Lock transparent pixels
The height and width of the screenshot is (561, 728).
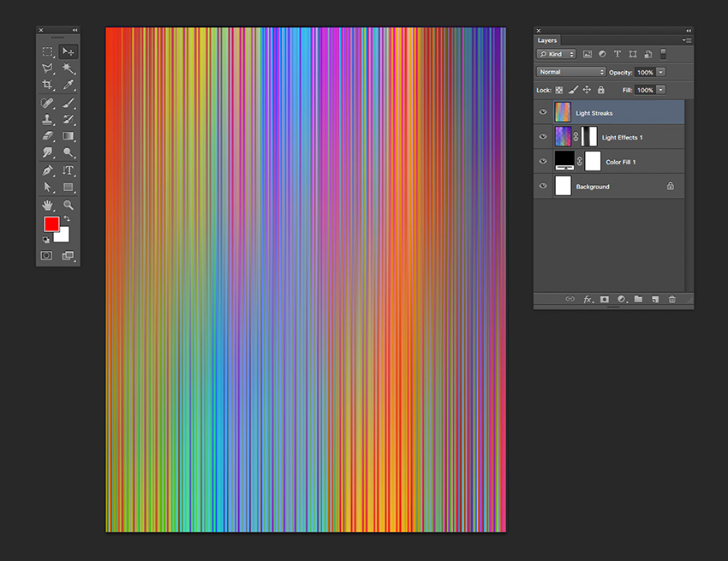pyautogui.click(x=559, y=90)
